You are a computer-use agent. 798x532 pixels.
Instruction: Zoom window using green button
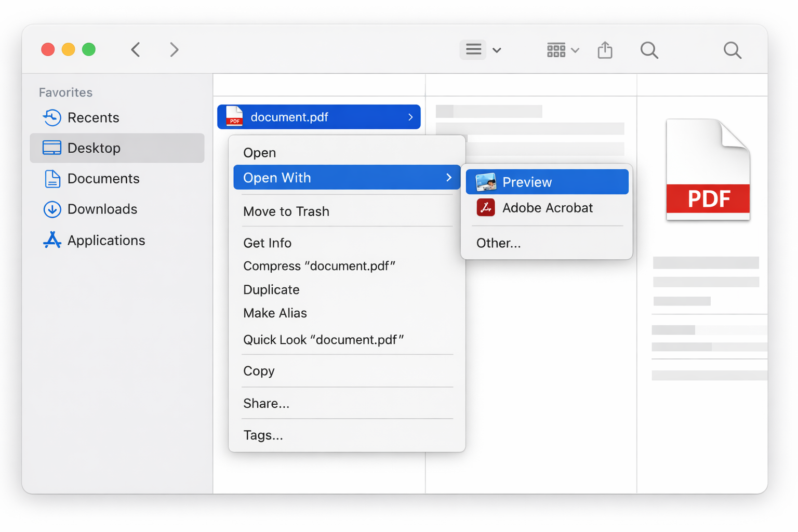click(89, 49)
